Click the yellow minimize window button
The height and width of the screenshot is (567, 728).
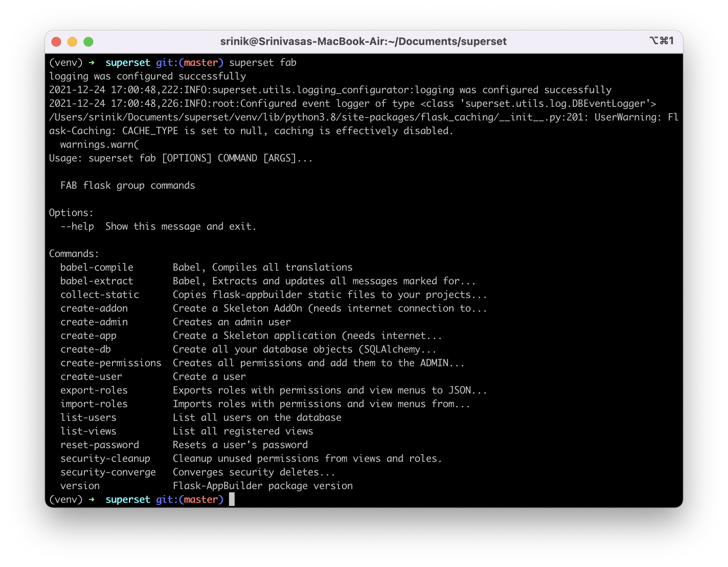pos(72,42)
